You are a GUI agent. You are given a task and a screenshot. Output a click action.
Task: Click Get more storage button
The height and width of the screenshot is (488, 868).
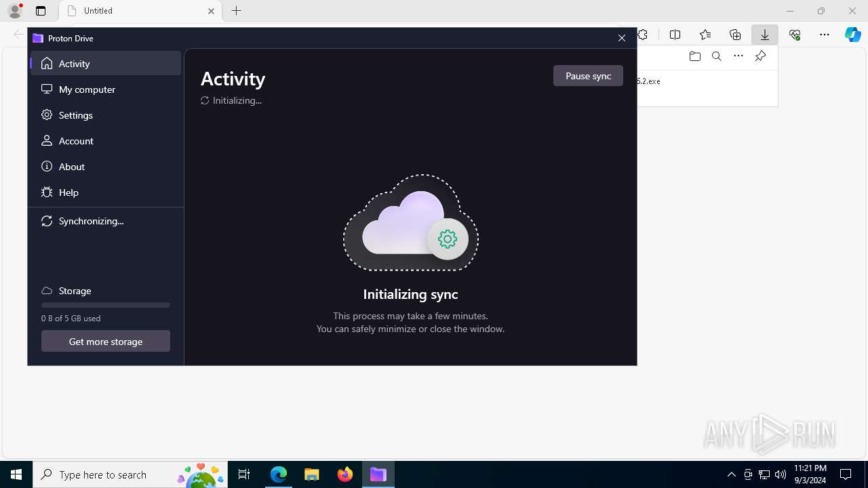pyautogui.click(x=106, y=341)
